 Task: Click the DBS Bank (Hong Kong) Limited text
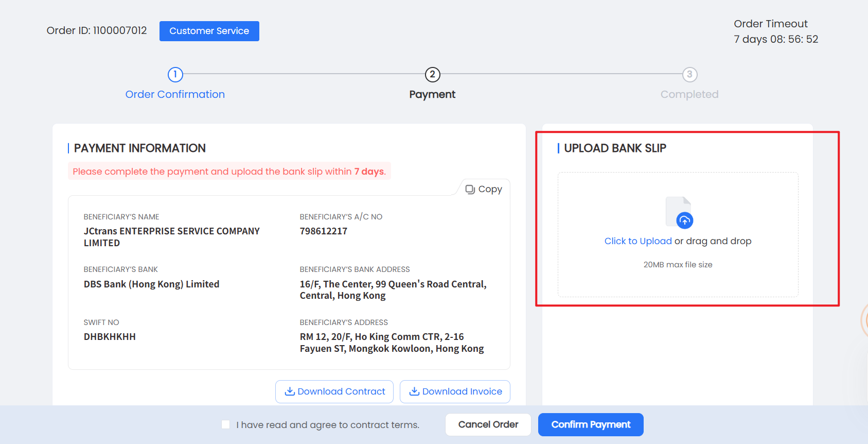[x=151, y=284]
